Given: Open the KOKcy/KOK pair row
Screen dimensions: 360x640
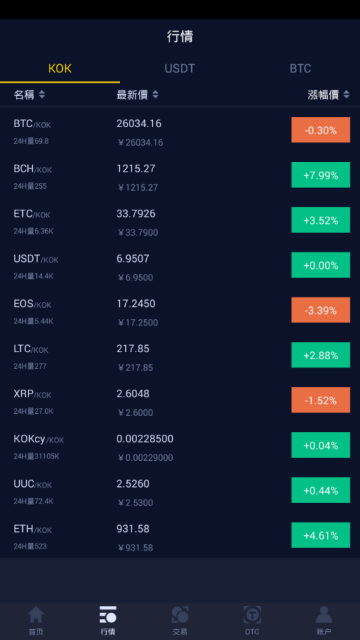Looking at the screenshot, I should pos(180,445).
